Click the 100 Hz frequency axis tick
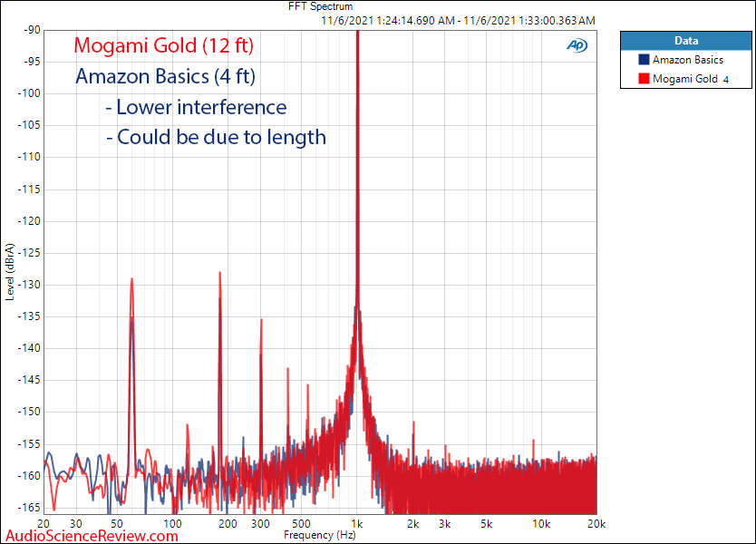Viewport: 756px width, 544px height. click(x=172, y=524)
